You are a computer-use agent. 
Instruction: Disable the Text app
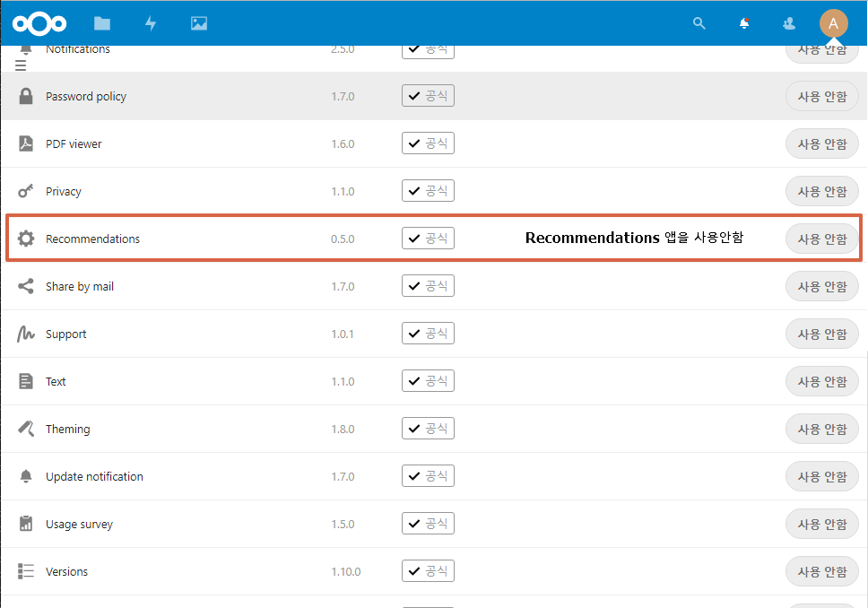(822, 381)
